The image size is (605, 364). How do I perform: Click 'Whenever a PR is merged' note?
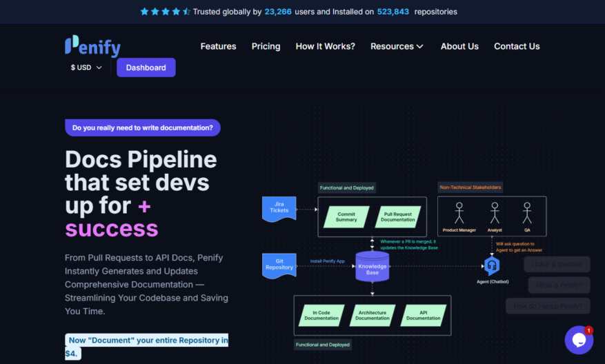409,245
